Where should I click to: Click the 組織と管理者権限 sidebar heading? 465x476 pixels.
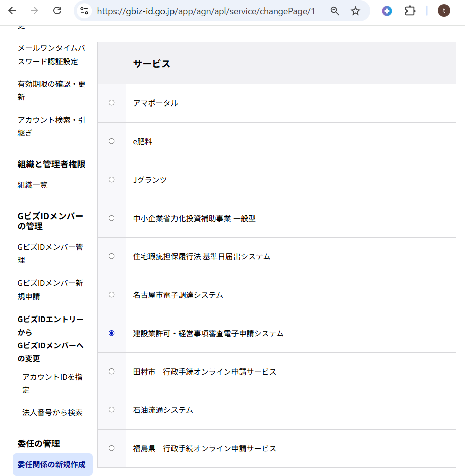point(51,164)
